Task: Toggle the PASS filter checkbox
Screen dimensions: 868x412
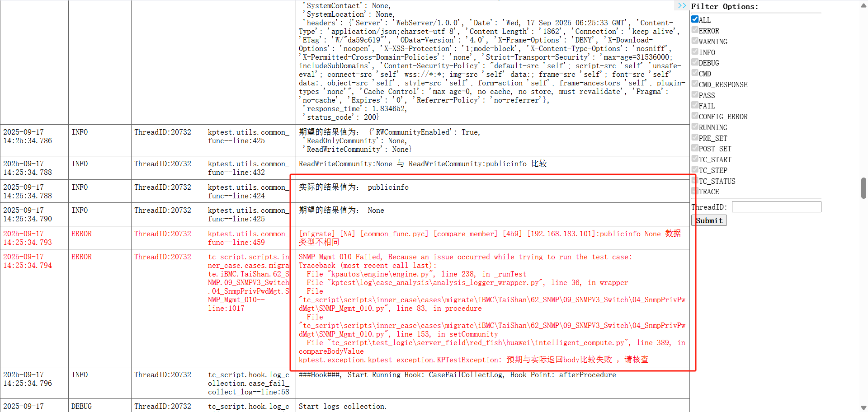Action: tap(695, 94)
